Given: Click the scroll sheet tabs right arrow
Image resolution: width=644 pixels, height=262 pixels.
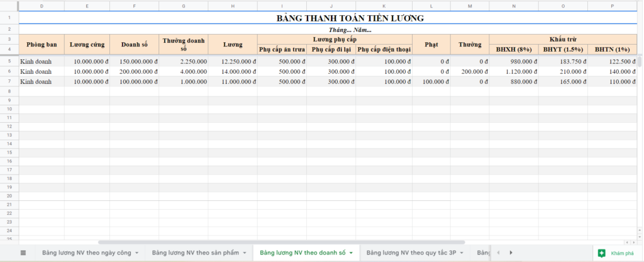Looking at the screenshot, I should tap(511, 253).
